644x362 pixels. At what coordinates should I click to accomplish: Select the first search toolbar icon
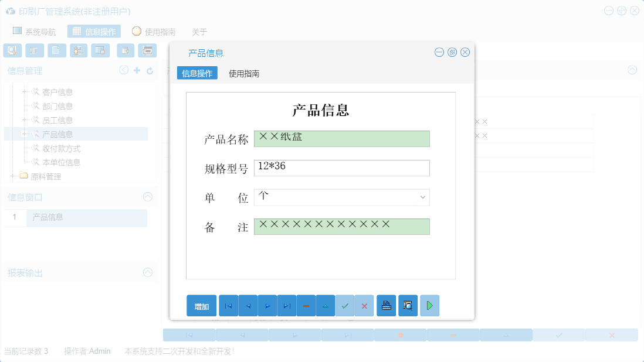tap(12, 50)
